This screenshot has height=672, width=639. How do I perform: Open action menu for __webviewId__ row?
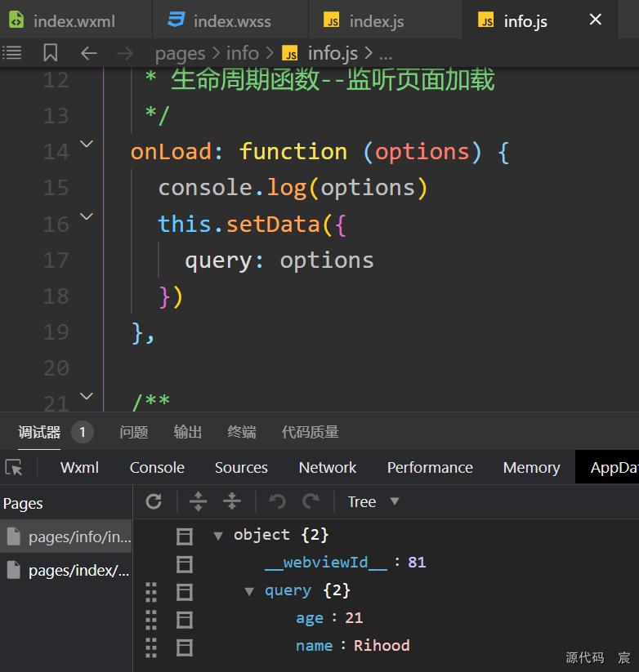[185, 564]
